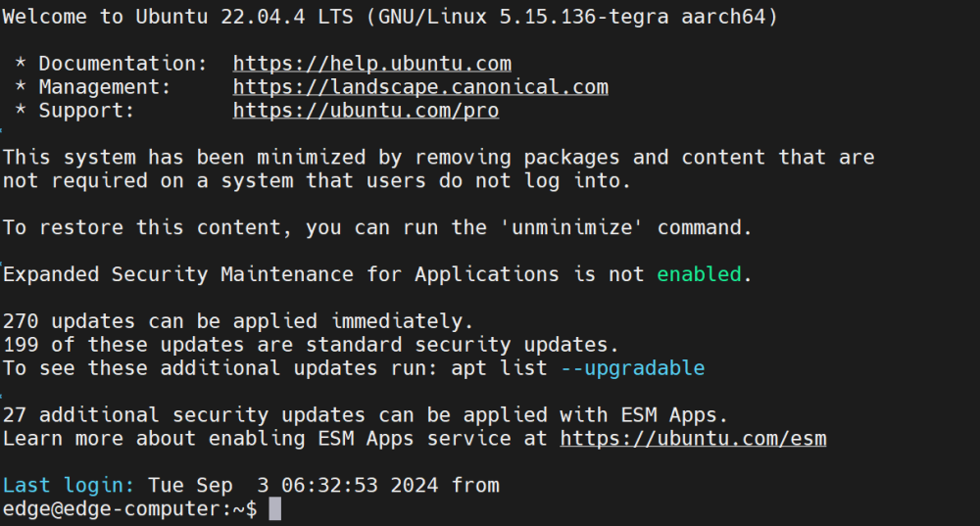This screenshot has height=526, width=980.
Task: Click the terminal cursor block at the prompt
Action: click(x=275, y=509)
